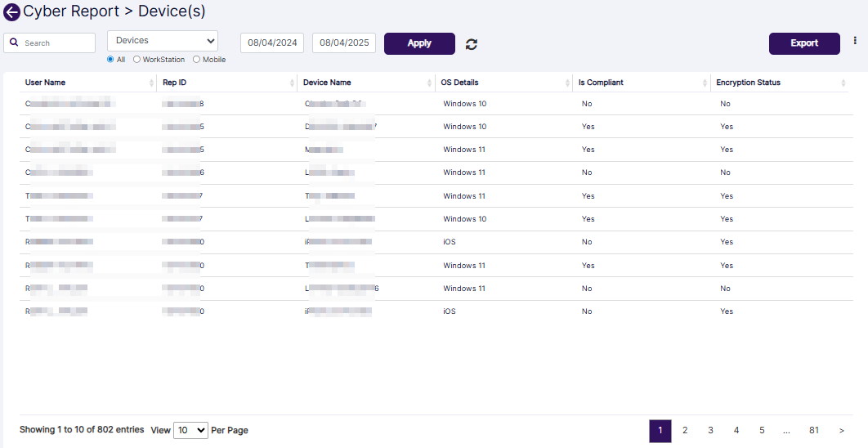The height and width of the screenshot is (448, 868).
Task: Open the Devices dropdown
Action: coord(163,41)
